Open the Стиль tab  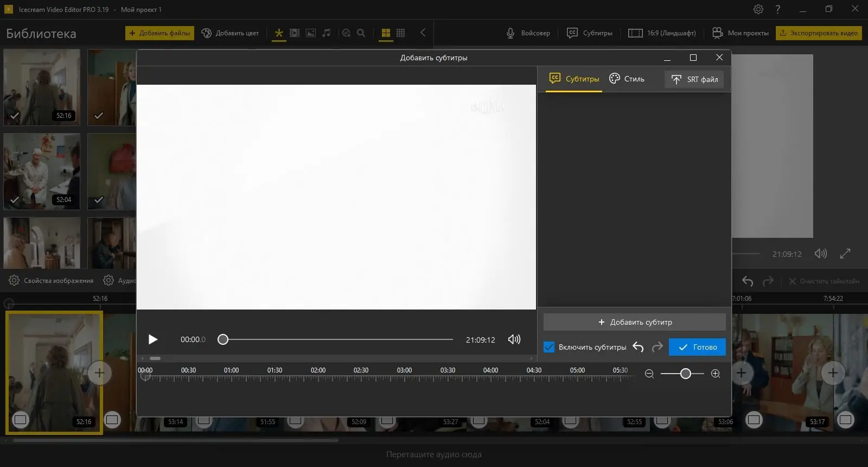pyautogui.click(x=627, y=79)
